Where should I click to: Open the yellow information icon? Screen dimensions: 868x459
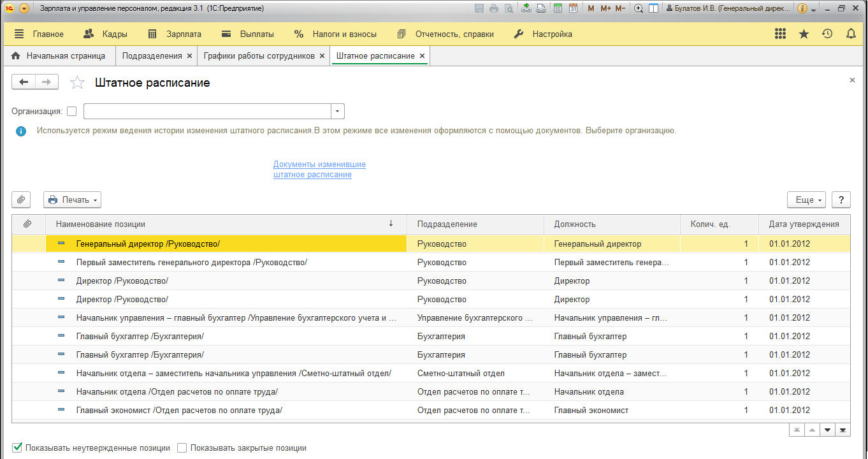(x=802, y=8)
